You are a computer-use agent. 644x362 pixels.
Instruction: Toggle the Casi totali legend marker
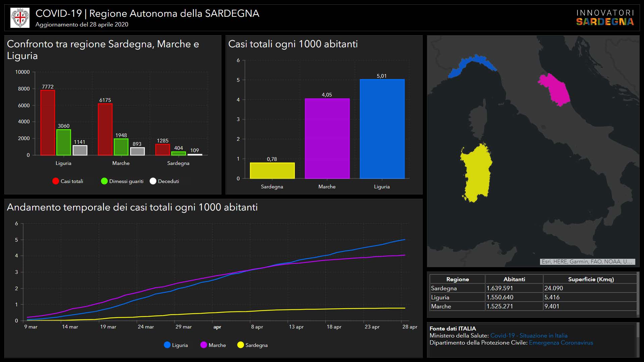[x=56, y=181]
